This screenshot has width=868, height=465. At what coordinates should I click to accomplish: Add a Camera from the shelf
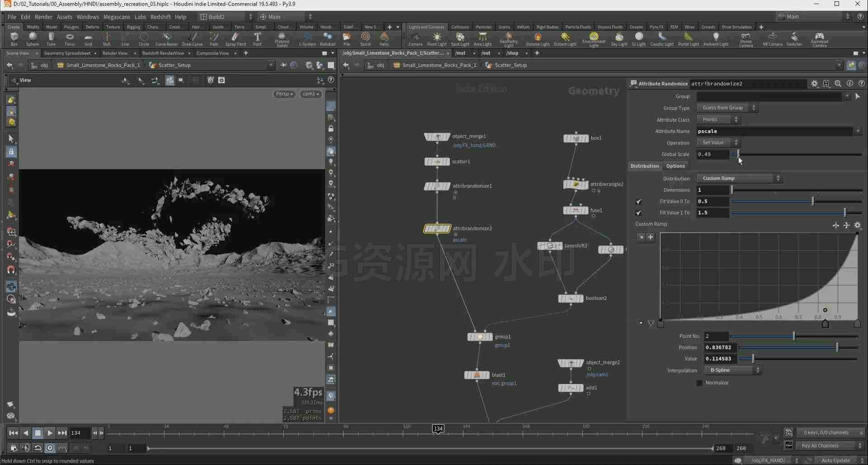click(x=415, y=39)
